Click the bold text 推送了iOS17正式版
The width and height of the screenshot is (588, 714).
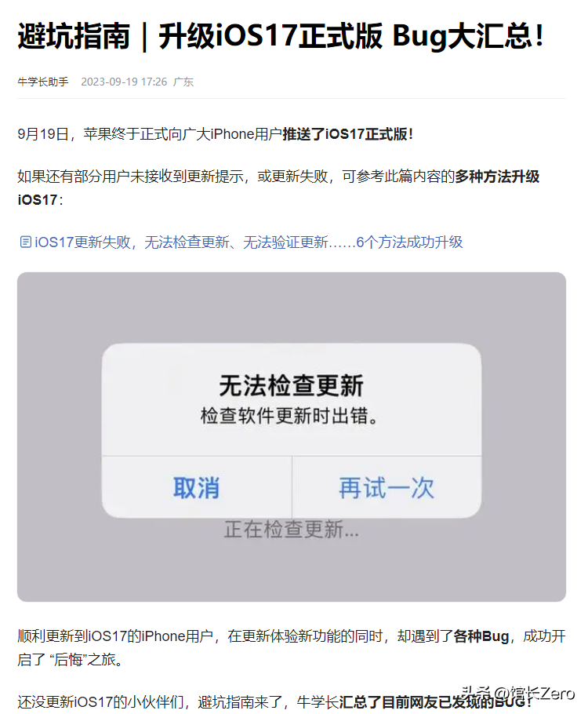347,134
